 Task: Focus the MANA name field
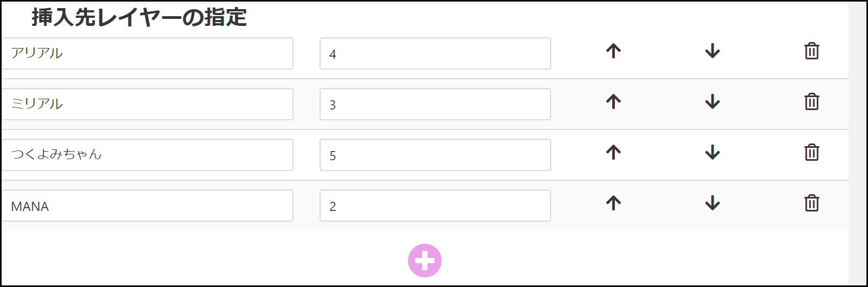click(x=147, y=206)
